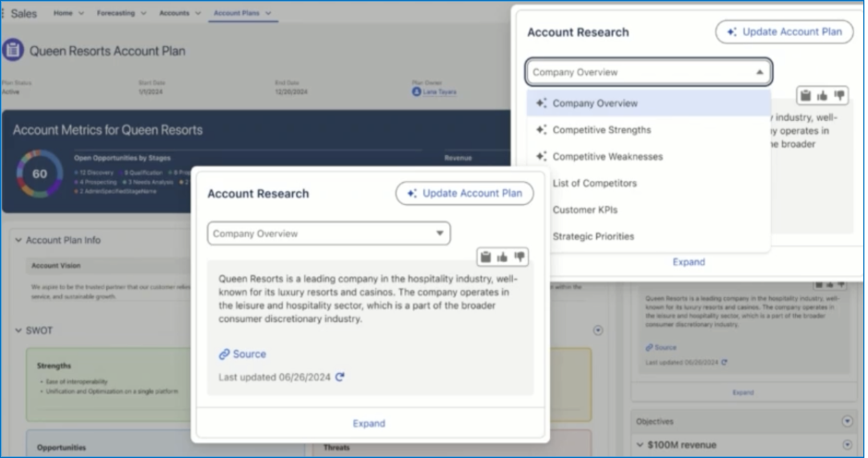868x458 pixels.
Task: Select Competitive Strengths from the open list
Action: (x=601, y=130)
